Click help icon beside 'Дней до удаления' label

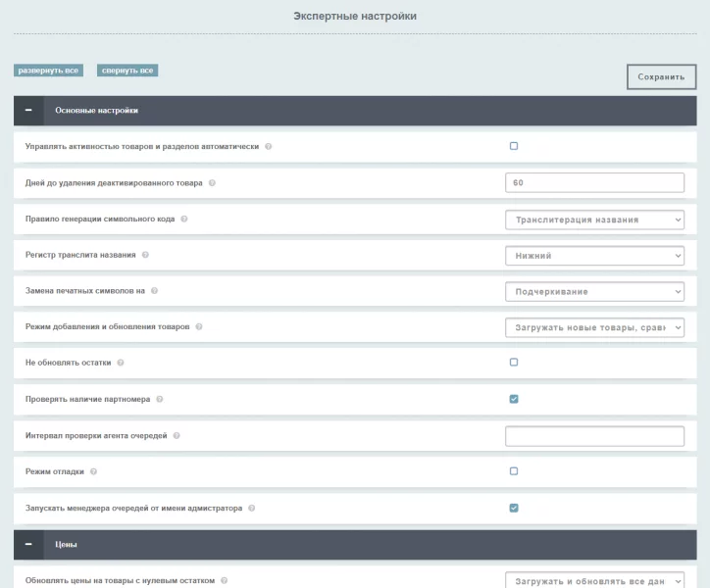click(213, 183)
